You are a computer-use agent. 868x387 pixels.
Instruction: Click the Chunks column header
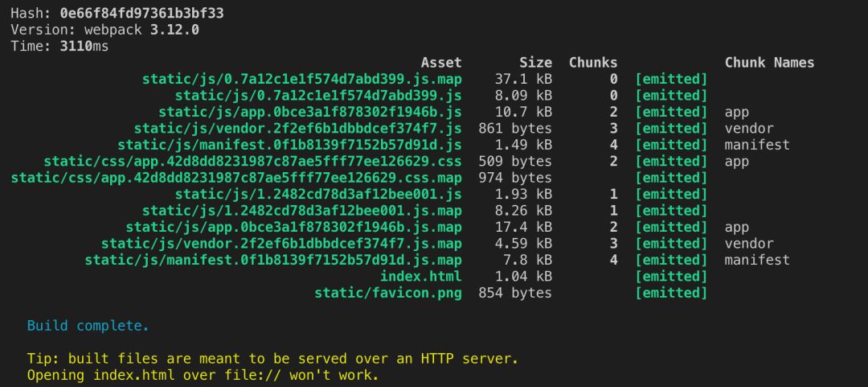[x=593, y=63]
